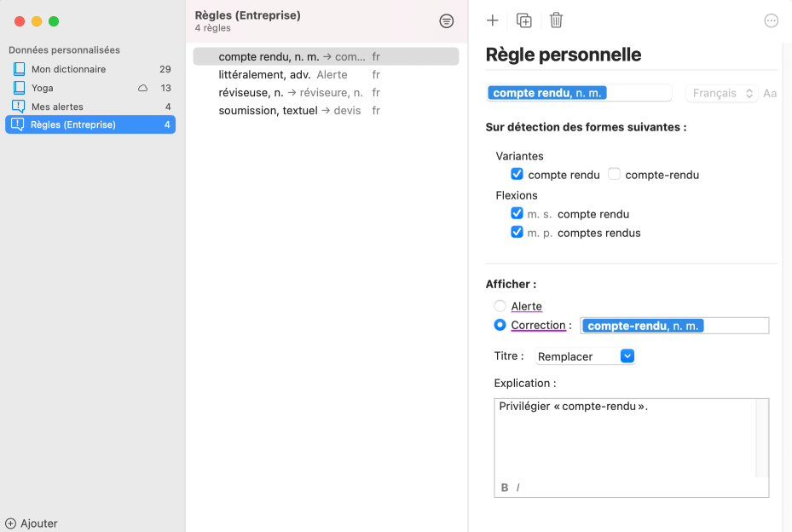Open the ellipsis more options menu
The image size is (792, 532).
point(771,21)
